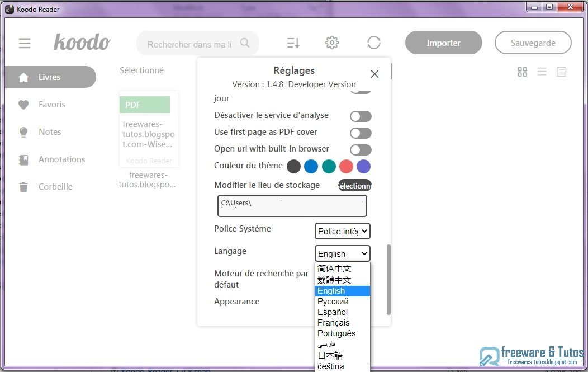
Task: Click the Koodo Reader title bar icon
Action: click(10, 9)
